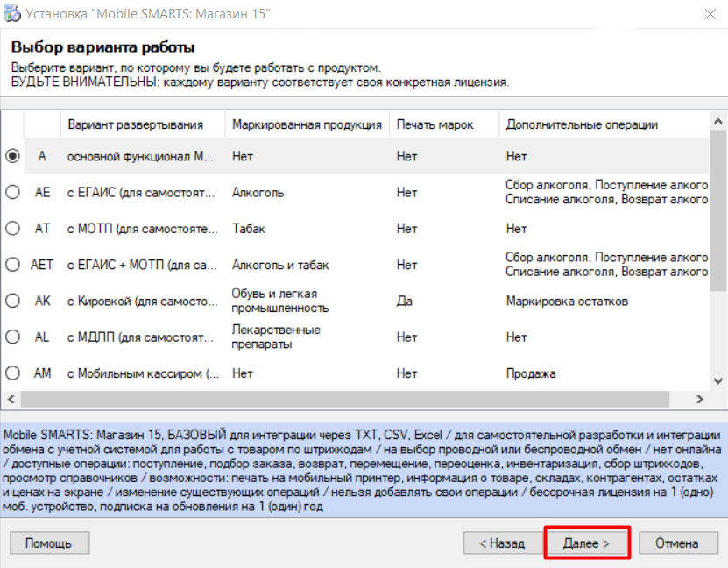Click the horizontal scrollbar thumb of the list
The image size is (728, 568).
pos(345,400)
